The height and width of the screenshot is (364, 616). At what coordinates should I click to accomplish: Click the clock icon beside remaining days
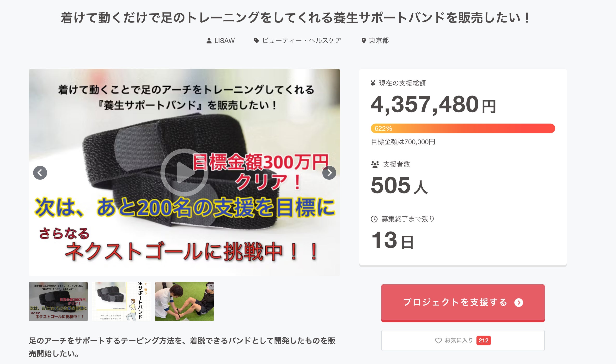click(x=374, y=219)
